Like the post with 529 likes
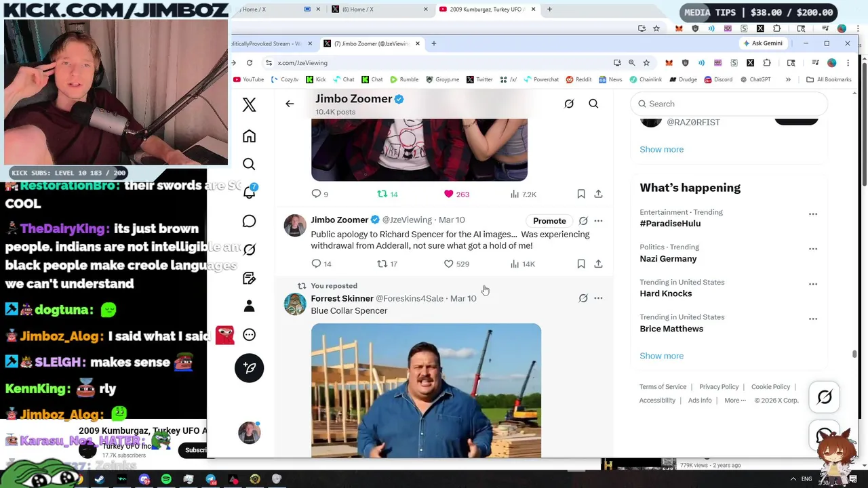 coord(456,264)
